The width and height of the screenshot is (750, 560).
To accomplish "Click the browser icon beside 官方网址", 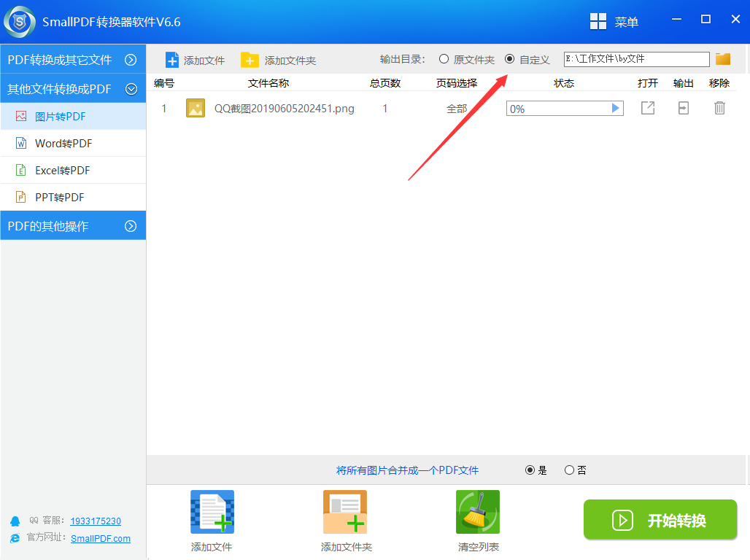I will tap(15, 538).
